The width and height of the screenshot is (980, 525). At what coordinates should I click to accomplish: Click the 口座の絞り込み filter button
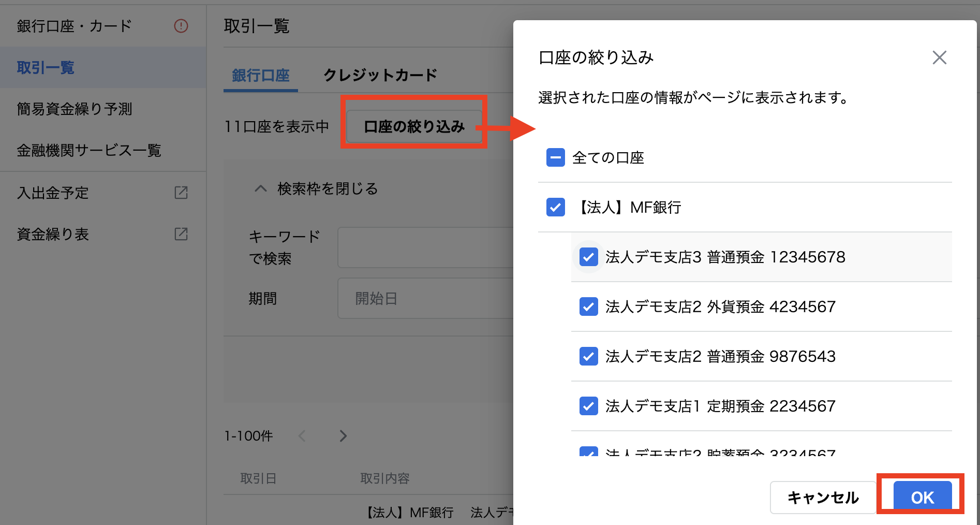[414, 126]
